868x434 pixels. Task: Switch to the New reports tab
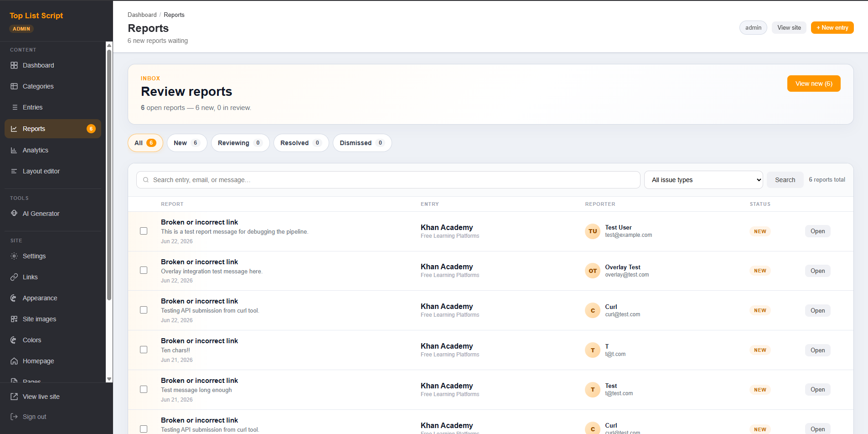tap(187, 143)
